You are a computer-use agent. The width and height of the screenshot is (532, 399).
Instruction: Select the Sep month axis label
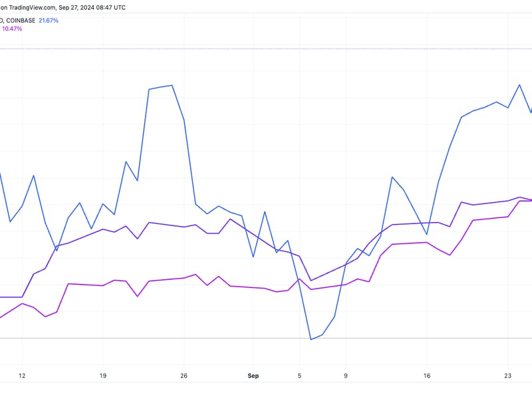253,376
